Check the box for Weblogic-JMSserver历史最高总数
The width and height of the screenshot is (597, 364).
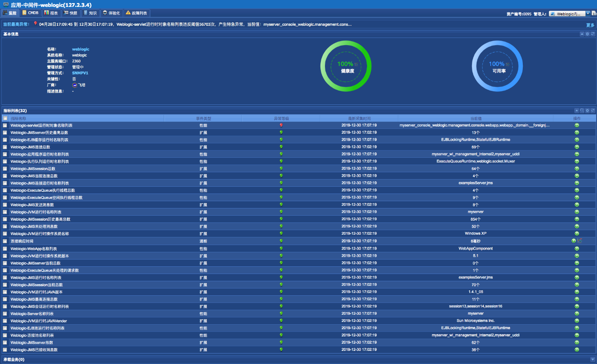(x=5, y=132)
